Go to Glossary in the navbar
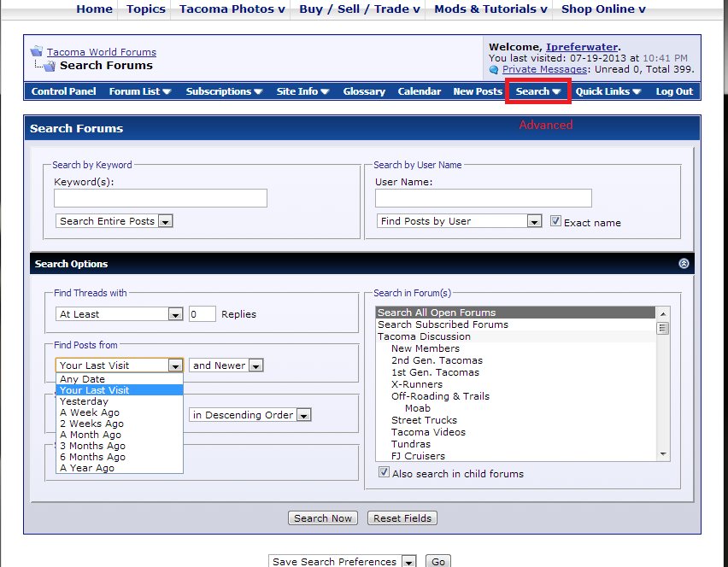Image resolution: width=728 pixels, height=567 pixels. [364, 91]
